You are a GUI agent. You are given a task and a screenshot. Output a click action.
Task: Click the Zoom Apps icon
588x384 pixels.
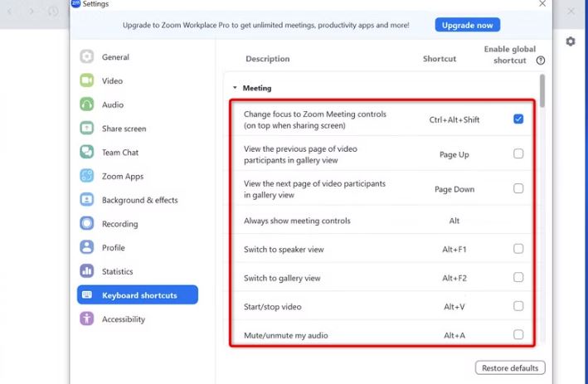pyautogui.click(x=86, y=176)
